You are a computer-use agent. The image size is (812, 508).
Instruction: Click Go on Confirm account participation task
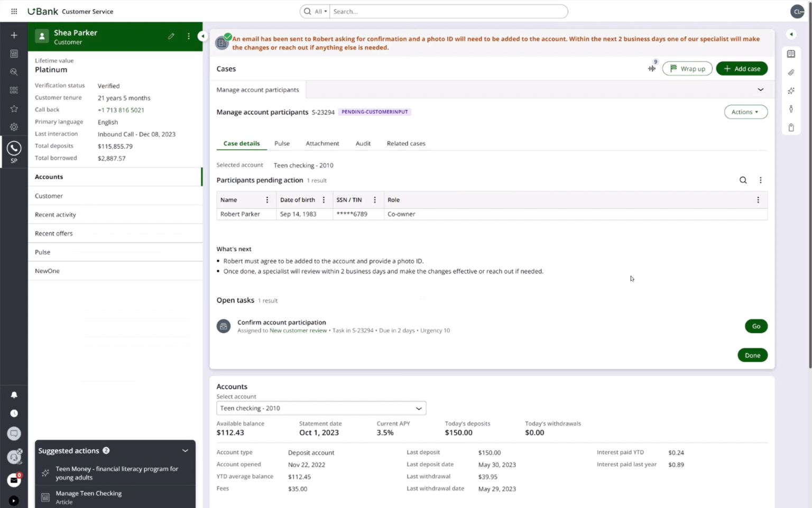coord(756,326)
